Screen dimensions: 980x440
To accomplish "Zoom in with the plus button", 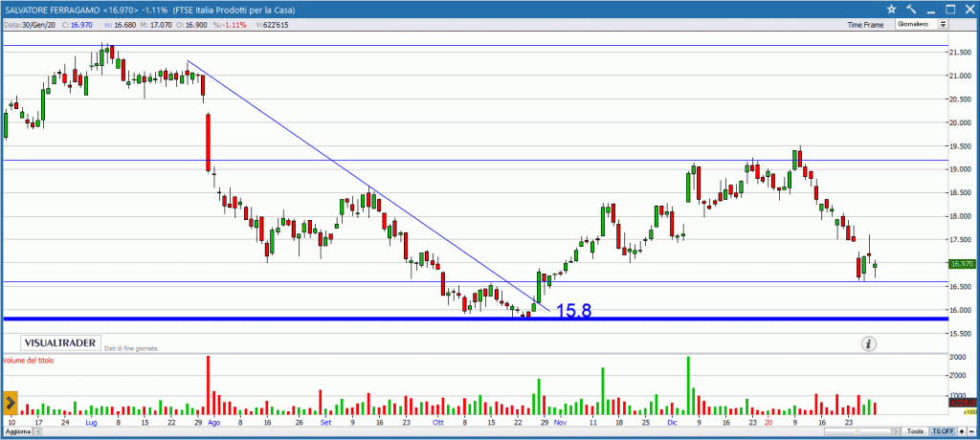I will (963, 431).
